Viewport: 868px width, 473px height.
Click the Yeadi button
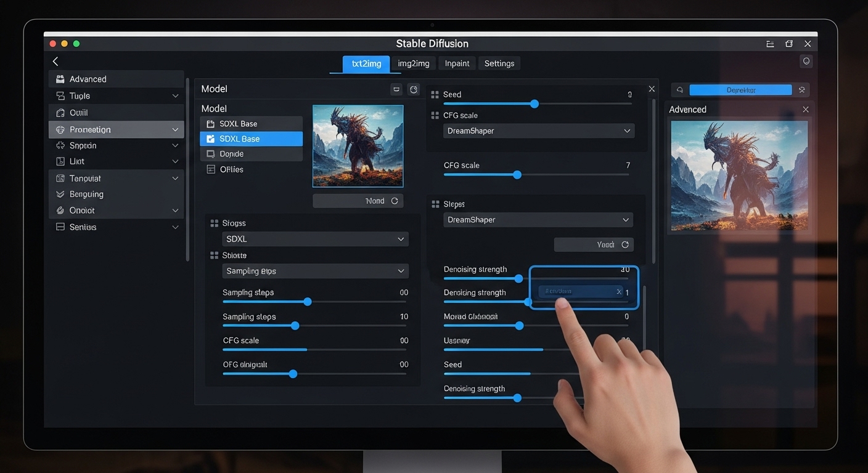tap(594, 245)
